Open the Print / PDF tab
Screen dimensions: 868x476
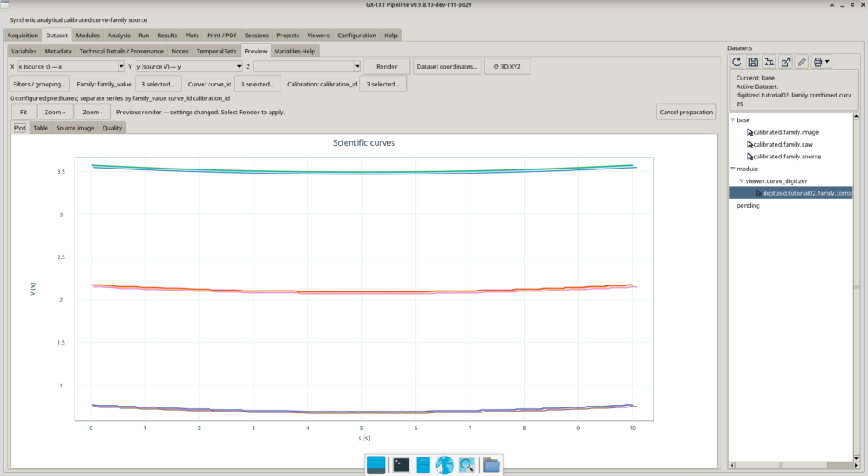point(222,36)
